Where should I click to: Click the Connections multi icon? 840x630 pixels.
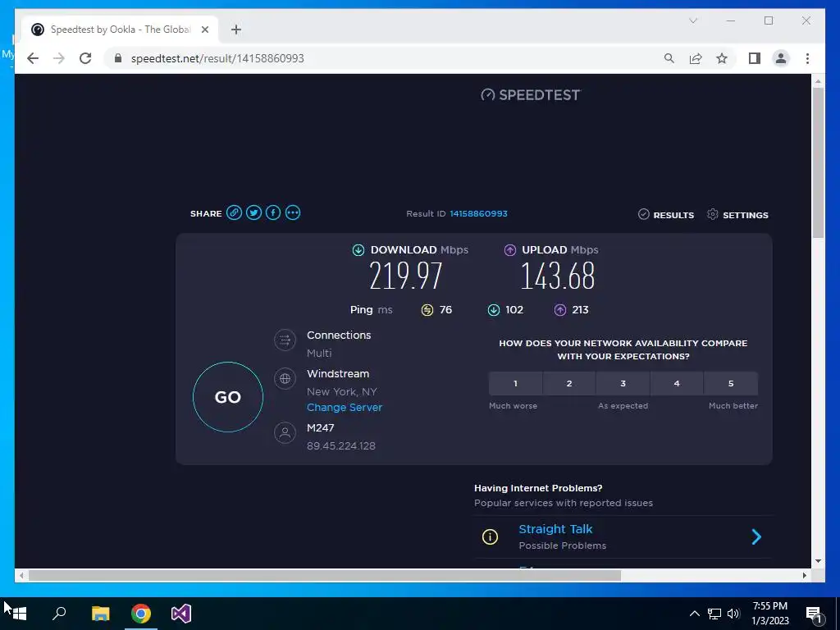click(x=285, y=340)
